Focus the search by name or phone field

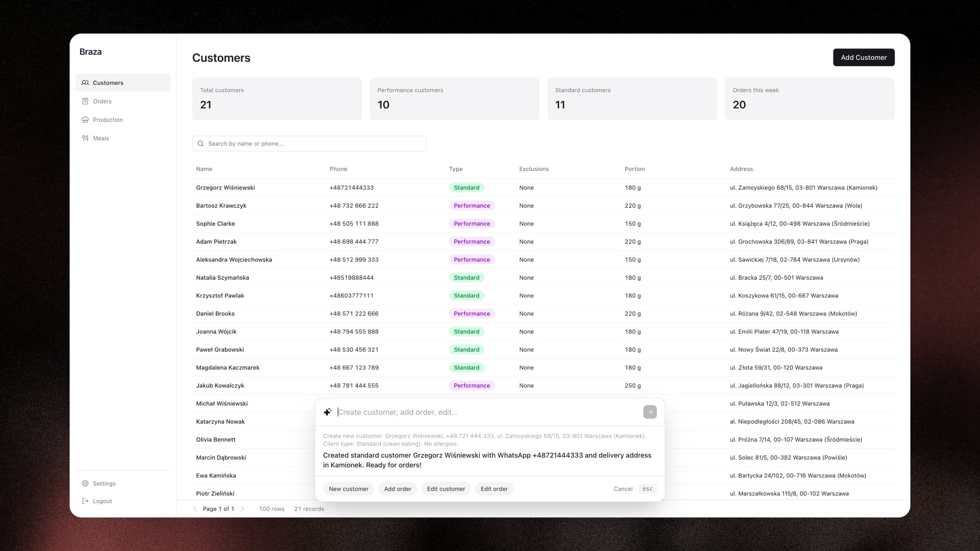pos(309,144)
